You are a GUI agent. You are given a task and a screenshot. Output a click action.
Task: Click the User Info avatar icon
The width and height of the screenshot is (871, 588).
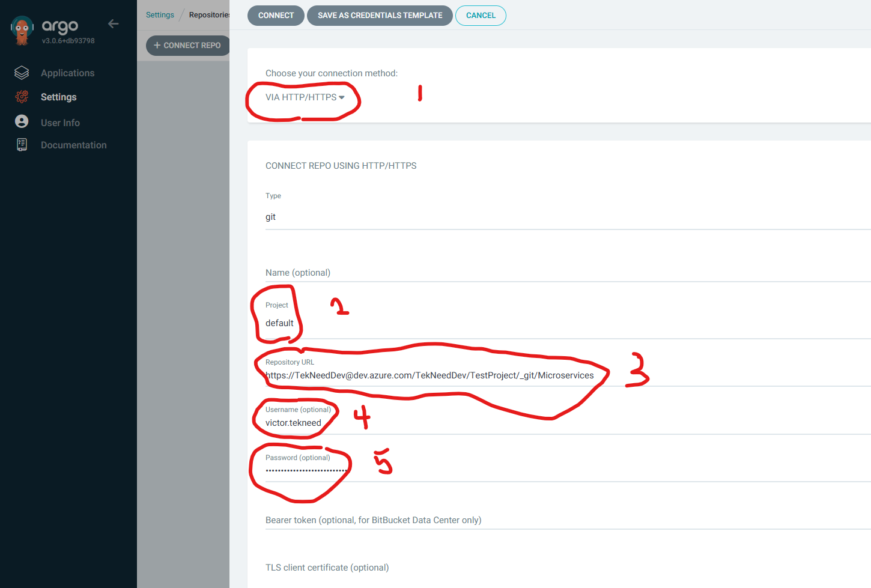tap(22, 122)
